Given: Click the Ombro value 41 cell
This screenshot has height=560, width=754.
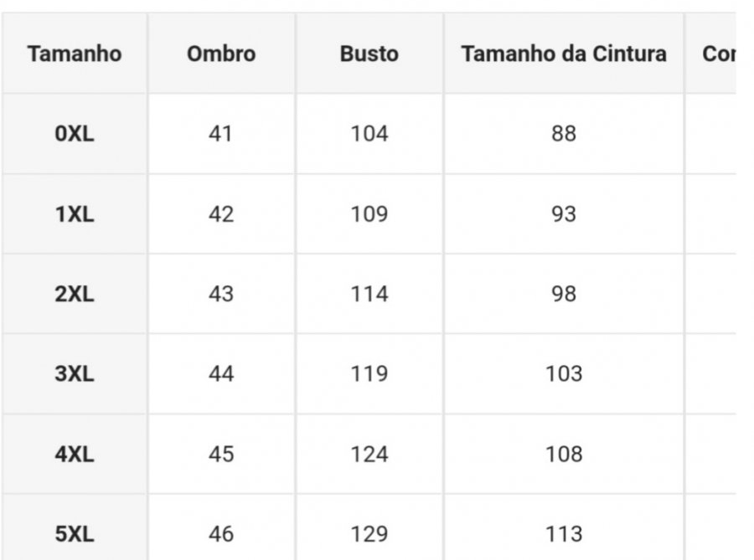Looking at the screenshot, I should point(220,134).
